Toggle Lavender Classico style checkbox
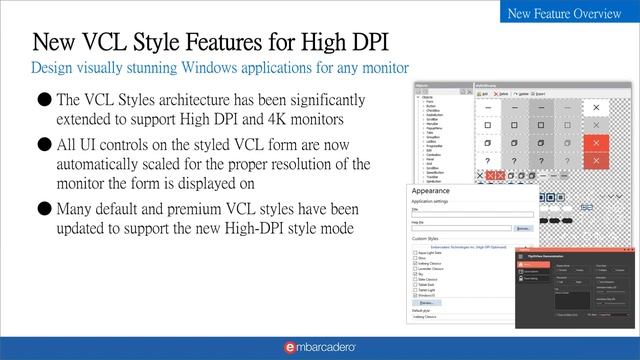Image resolution: width=640 pixels, height=360 pixels. point(415,269)
